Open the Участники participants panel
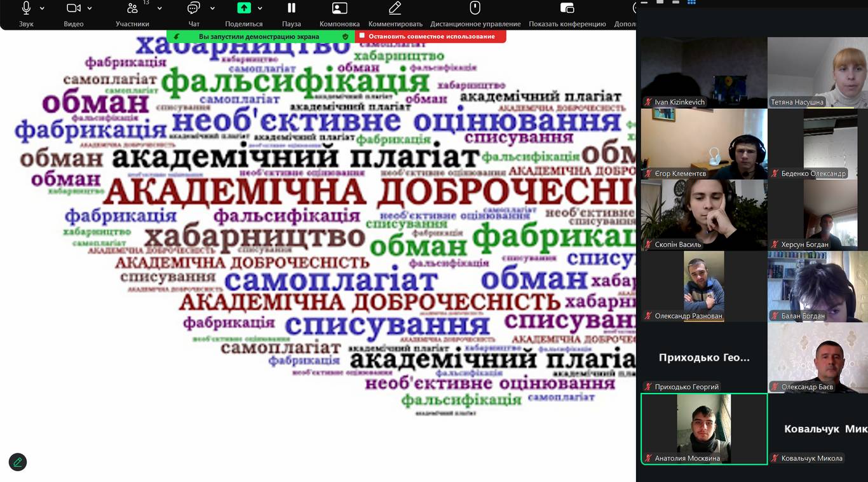868x482 pixels. tap(132, 8)
